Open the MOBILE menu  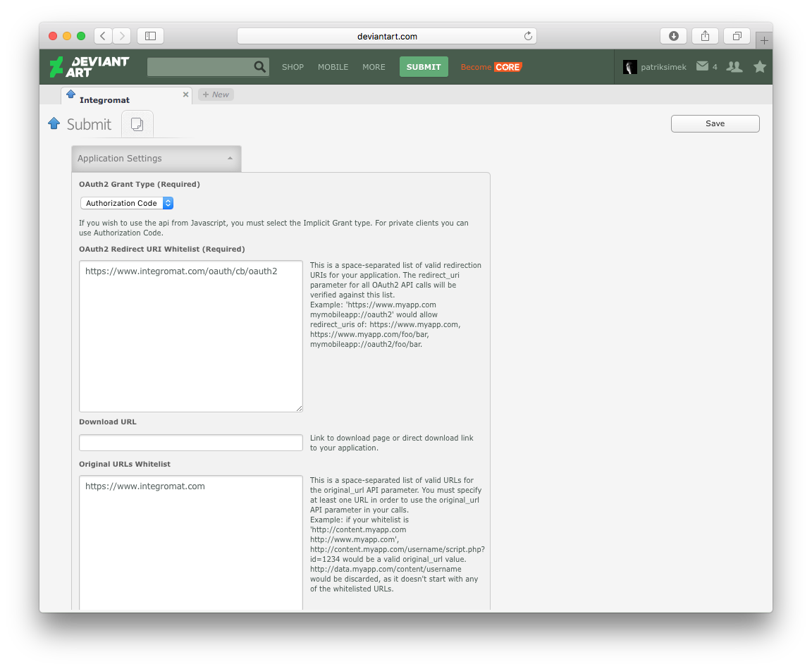tap(333, 67)
